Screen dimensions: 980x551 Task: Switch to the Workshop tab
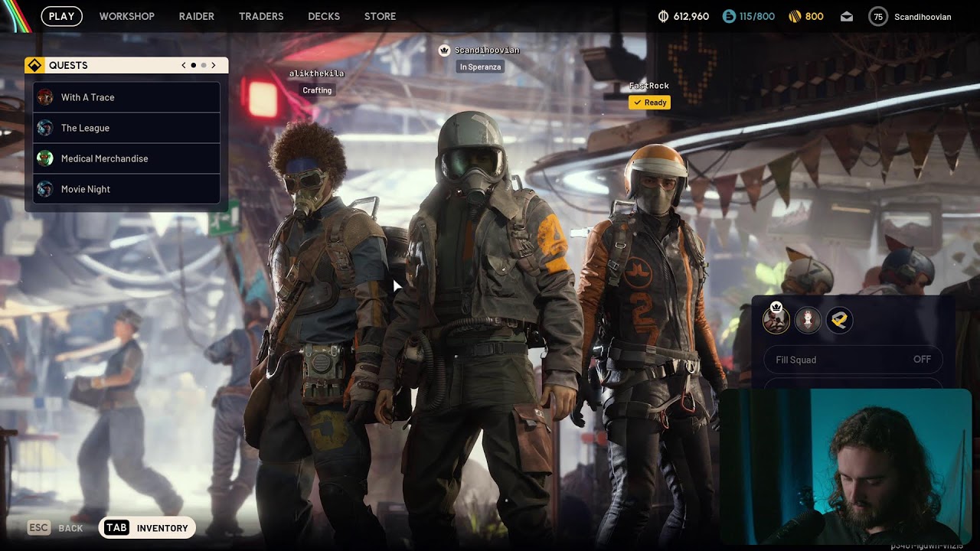(127, 16)
